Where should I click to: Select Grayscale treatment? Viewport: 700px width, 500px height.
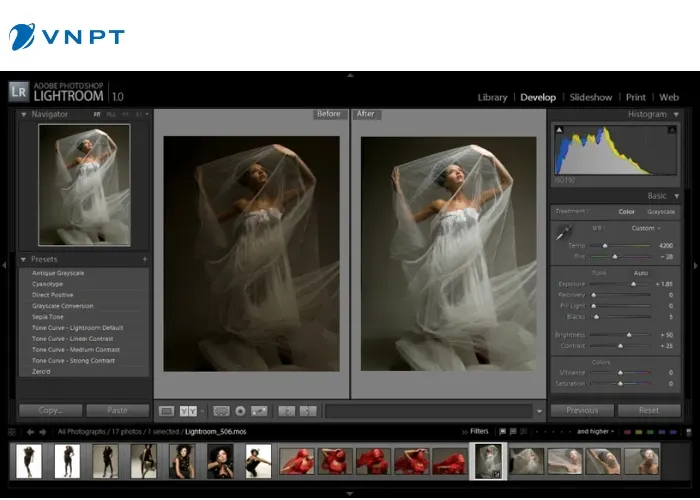click(661, 212)
